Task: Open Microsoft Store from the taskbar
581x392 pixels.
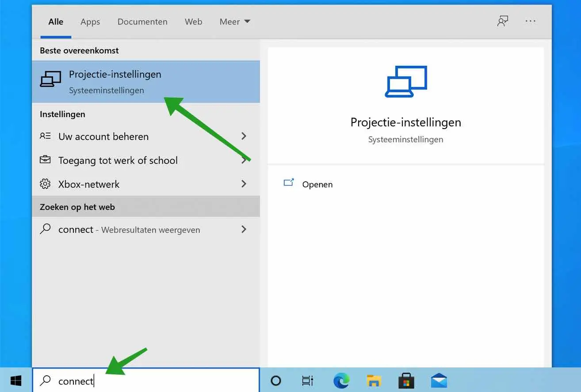Action: pos(406,381)
